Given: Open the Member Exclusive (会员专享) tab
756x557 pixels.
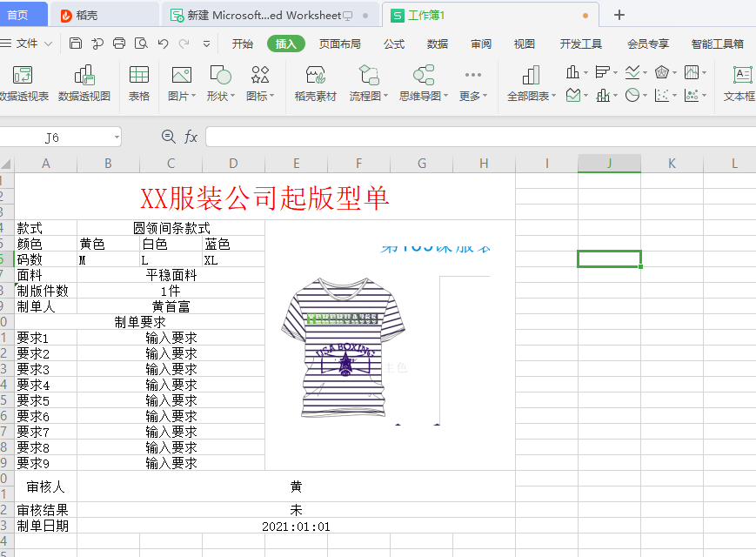Looking at the screenshot, I should click(648, 44).
